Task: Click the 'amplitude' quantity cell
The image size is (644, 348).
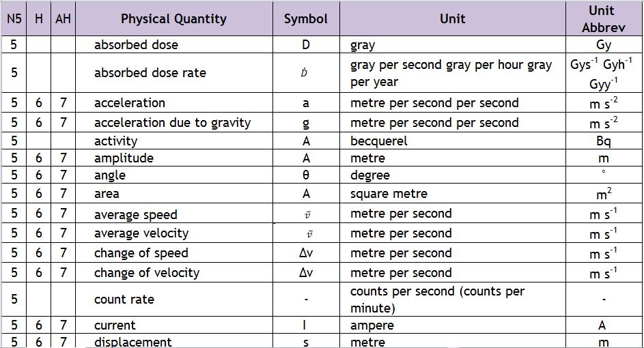Action: point(173,158)
